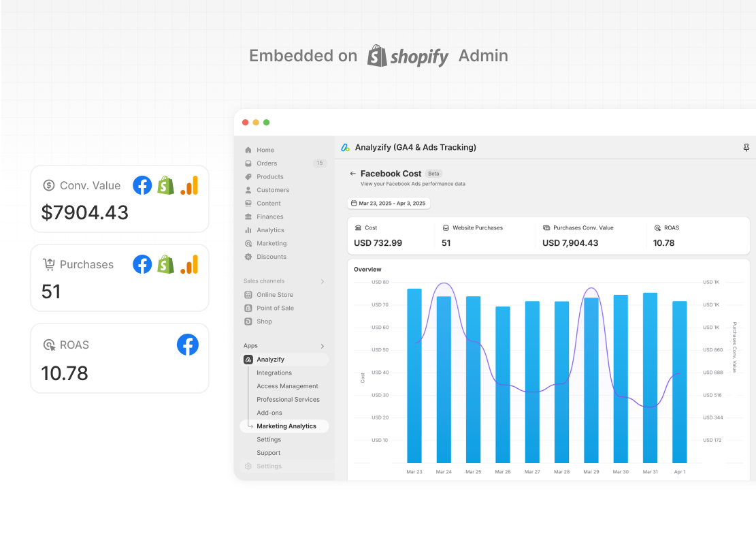Viewport: 756px width, 538px height.
Task: Expand the Sales channels chevron
Action: pyautogui.click(x=323, y=281)
